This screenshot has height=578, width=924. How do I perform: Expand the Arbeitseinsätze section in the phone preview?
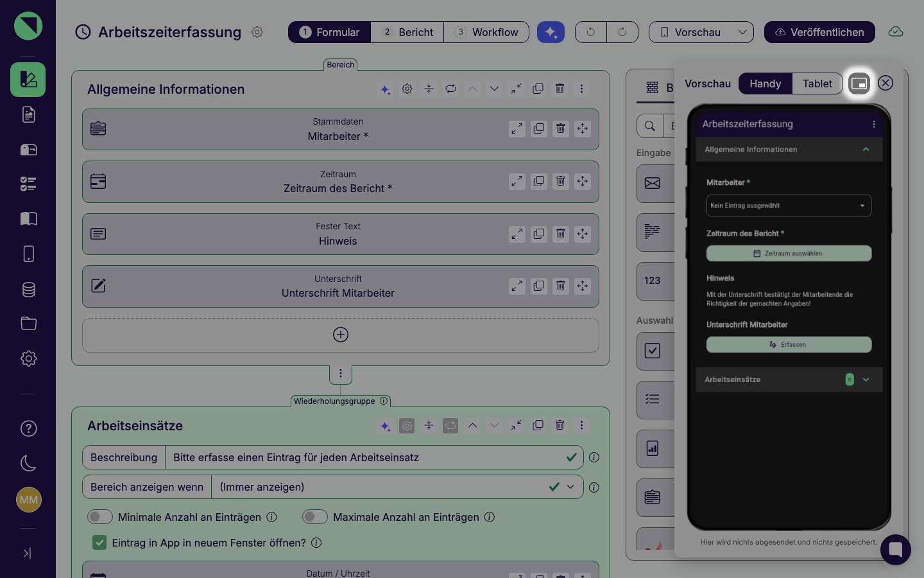(x=866, y=380)
